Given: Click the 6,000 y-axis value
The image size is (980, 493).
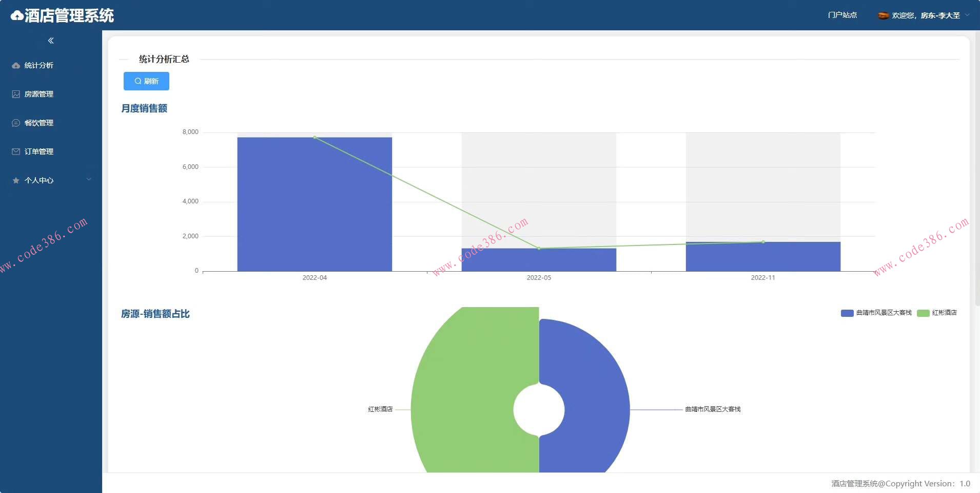Looking at the screenshot, I should pos(190,167).
